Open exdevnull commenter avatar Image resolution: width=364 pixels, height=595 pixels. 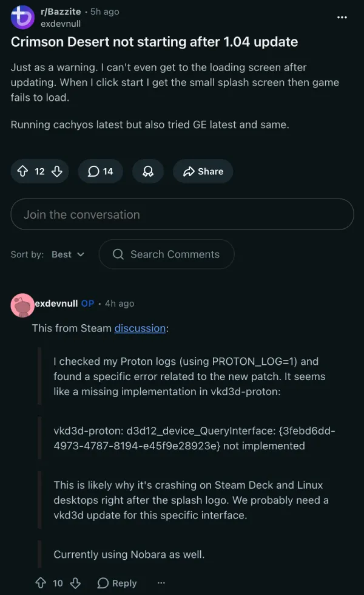(22, 305)
